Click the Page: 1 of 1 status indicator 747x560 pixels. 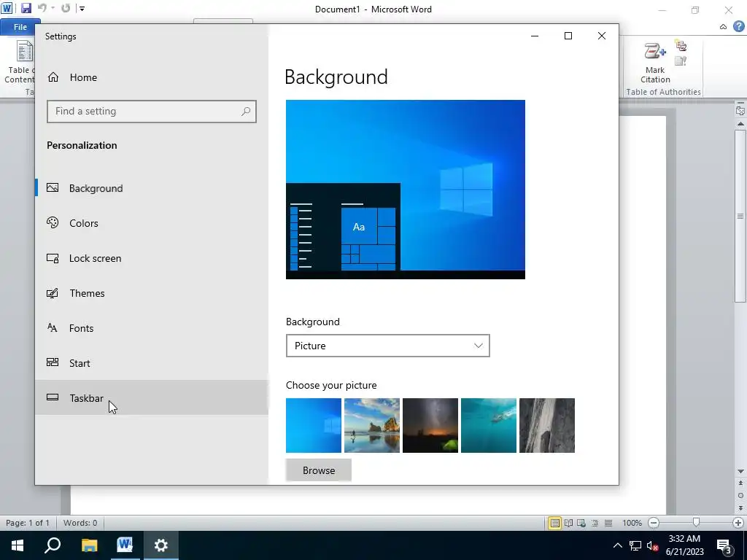coord(28,523)
